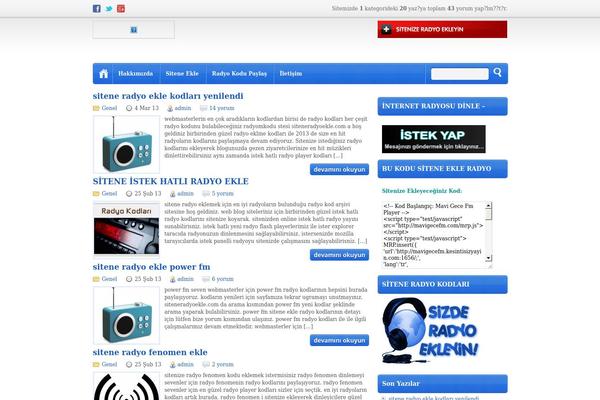The image size is (600, 400).
Task: Click the 25 Şub 13 date of fenomen post
Action: 148,364
